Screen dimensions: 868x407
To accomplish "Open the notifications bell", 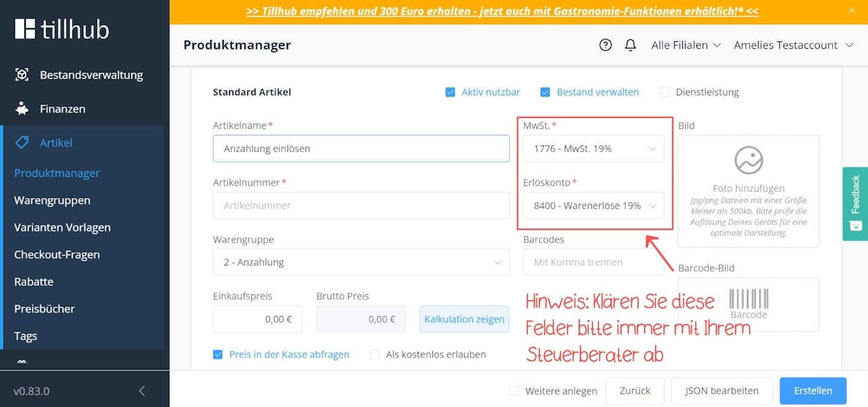I will point(631,45).
